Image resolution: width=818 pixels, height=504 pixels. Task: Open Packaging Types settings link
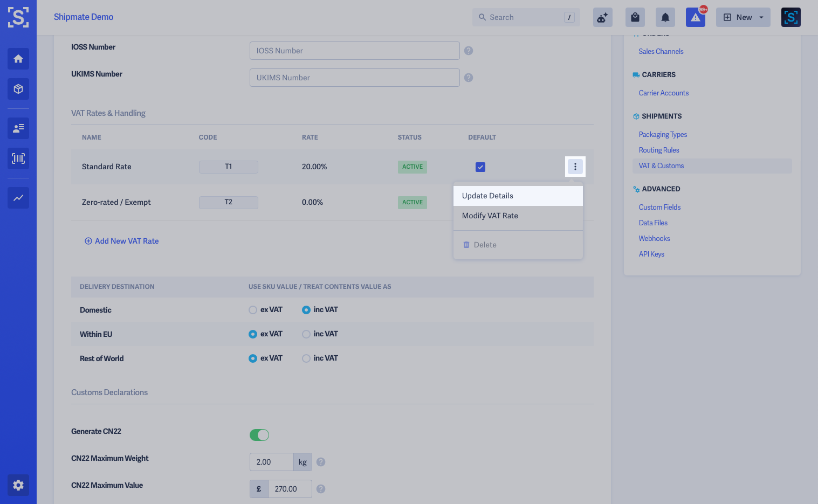point(663,134)
